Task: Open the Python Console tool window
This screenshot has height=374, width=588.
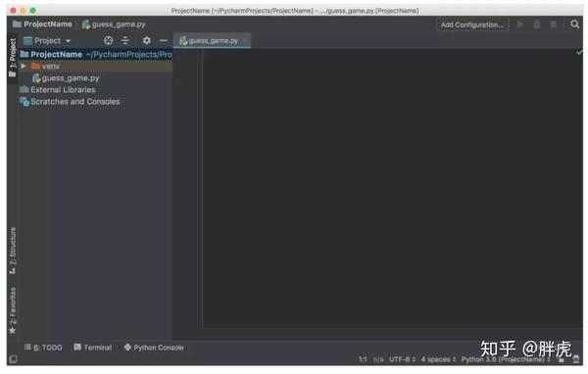Action: click(154, 348)
